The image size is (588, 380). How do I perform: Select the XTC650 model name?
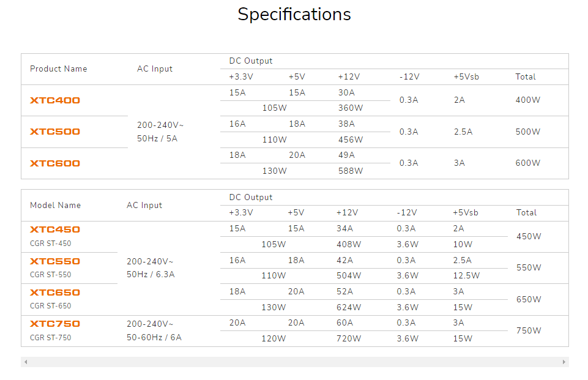55,292
